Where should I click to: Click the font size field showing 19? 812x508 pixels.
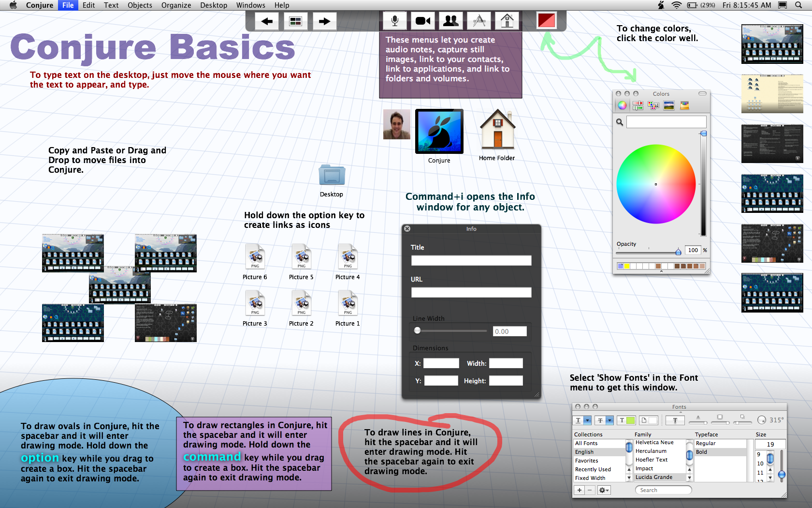tap(770, 444)
